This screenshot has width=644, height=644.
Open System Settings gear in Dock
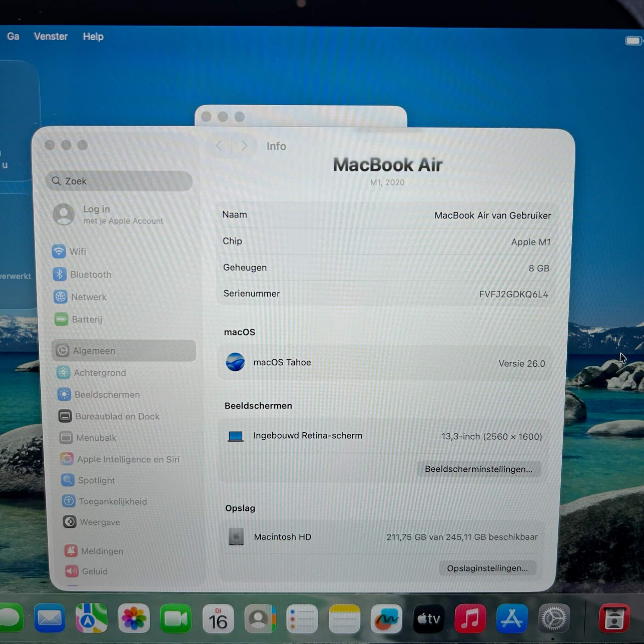pyautogui.click(x=554, y=619)
